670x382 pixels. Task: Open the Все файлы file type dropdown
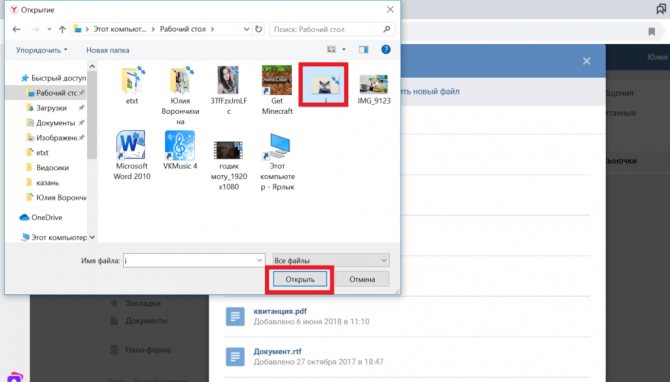pyautogui.click(x=331, y=260)
